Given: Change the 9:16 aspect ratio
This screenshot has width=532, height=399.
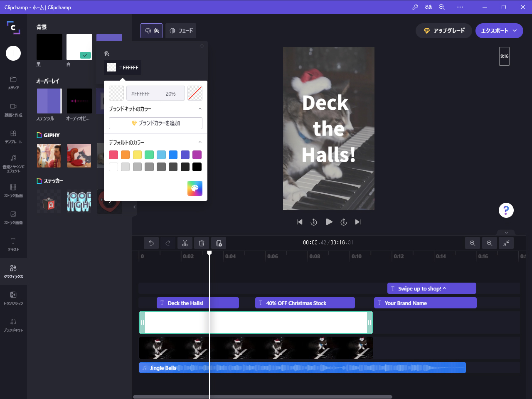Looking at the screenshot, I should coord(504,56).
